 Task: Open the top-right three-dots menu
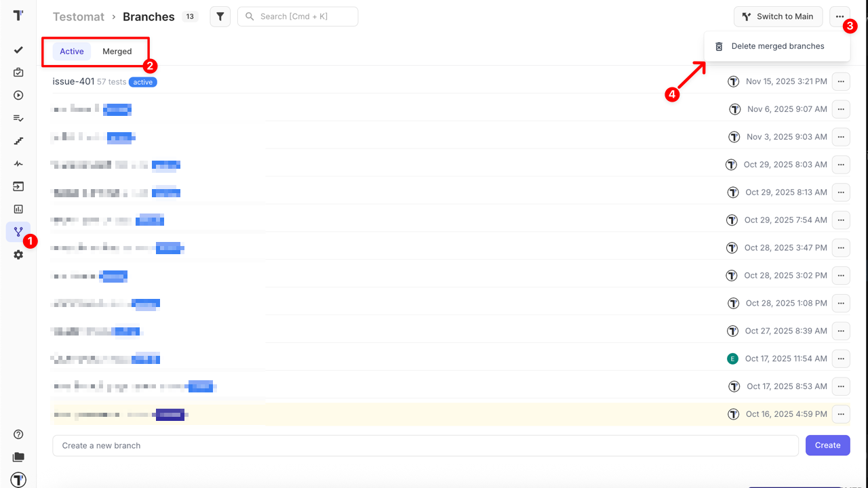point(840,17)
